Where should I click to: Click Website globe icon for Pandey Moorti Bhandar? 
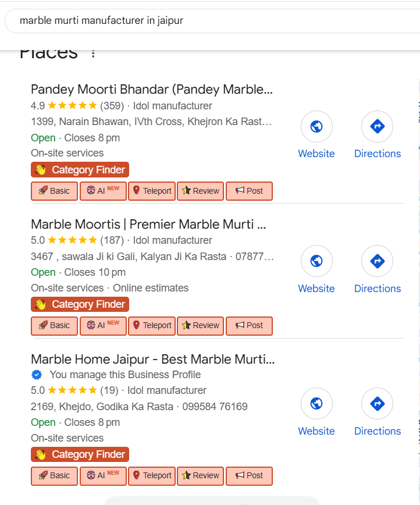[x=316, y=127]
